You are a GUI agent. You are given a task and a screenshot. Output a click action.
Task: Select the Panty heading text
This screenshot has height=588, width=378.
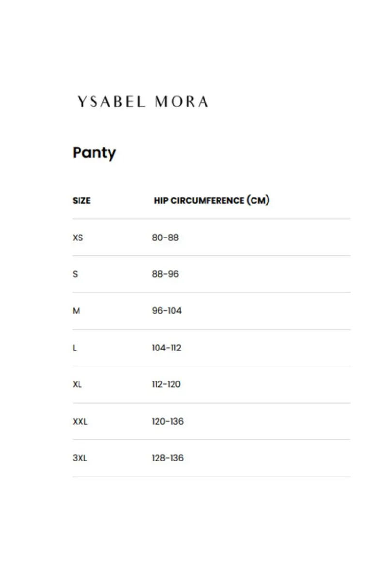point(94,153)
